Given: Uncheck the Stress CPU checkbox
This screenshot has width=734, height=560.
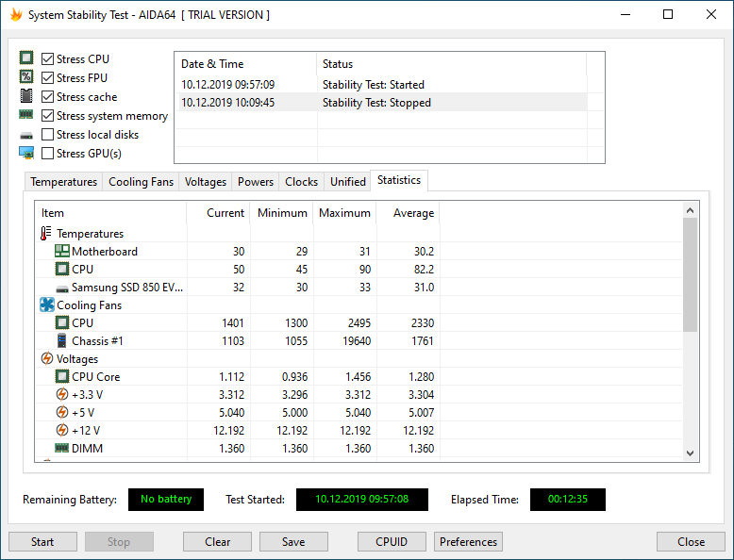Looking at the screenshot, I should click(47, 59).
